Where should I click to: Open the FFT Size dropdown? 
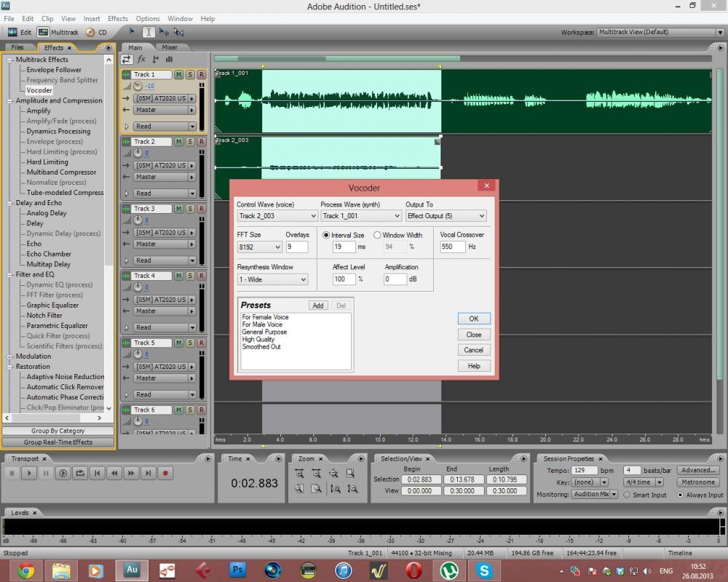259,247
